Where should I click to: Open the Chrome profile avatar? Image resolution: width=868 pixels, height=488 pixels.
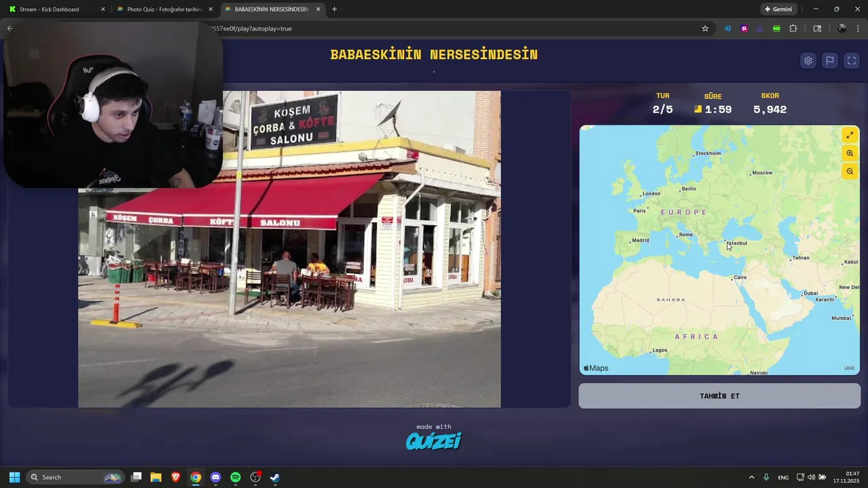pos(842,28)
